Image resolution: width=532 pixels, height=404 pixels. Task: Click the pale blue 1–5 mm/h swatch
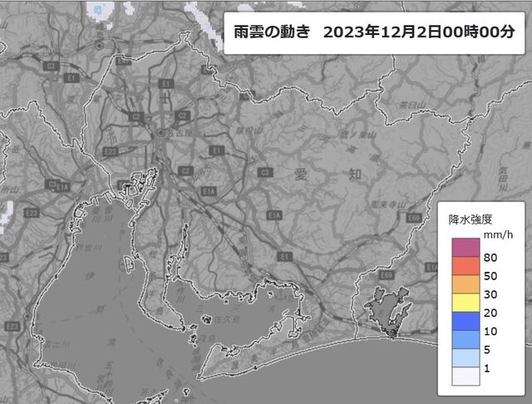pos(465,358)
